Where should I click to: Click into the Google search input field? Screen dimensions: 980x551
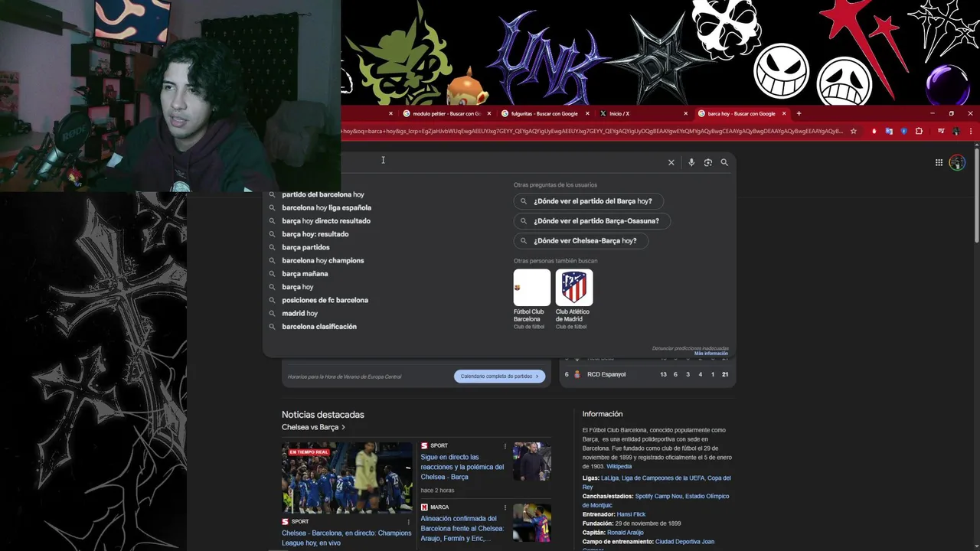coord(501,162)
